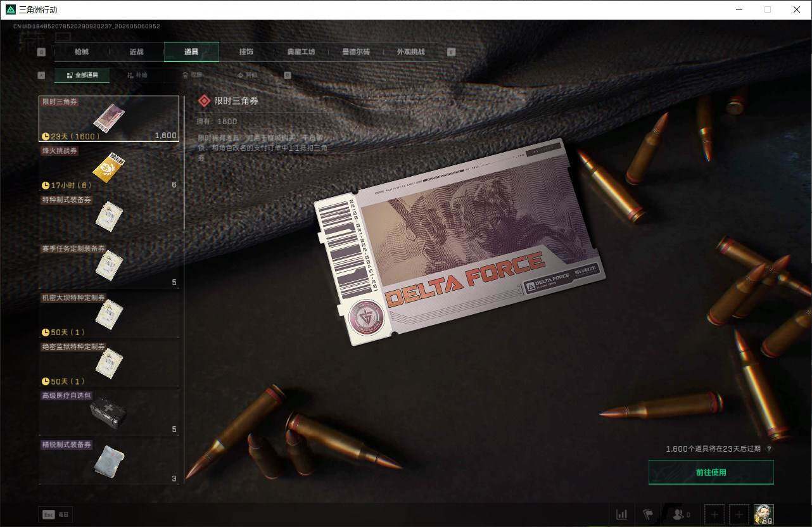
Task: Select the 特种制式装备券 item
Action: pyautogui.click(x=109, y=217)
